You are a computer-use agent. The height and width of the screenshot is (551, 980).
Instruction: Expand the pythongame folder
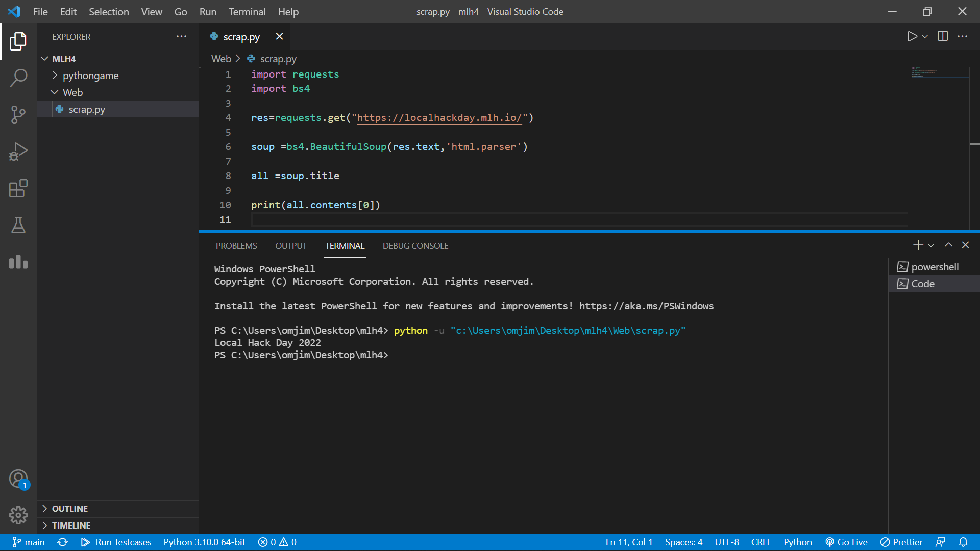tap(90, 76)
